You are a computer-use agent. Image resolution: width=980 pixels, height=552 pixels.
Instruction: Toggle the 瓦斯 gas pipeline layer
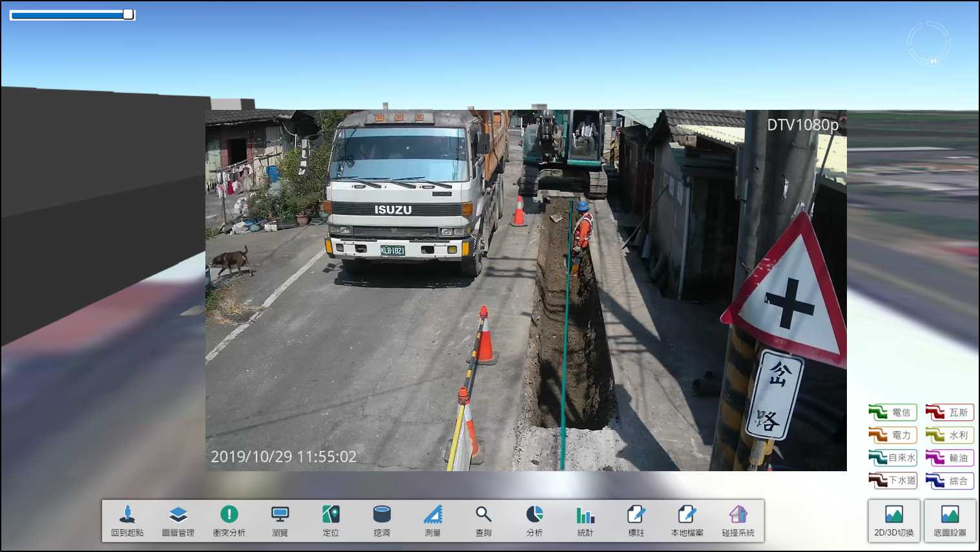click(x=949, y=412)
